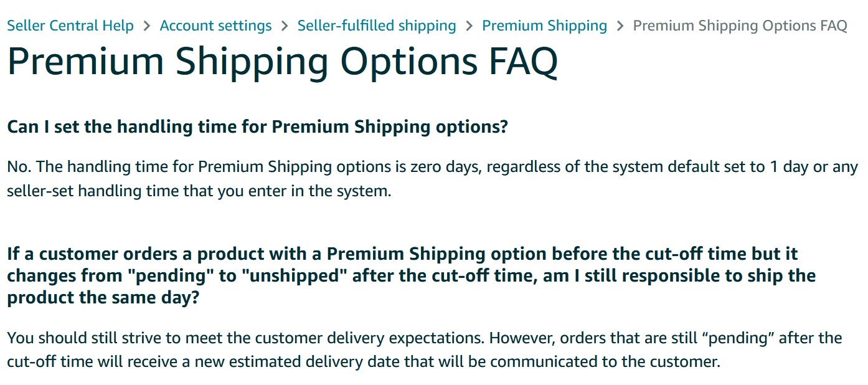Click the paragraph starting "You should still strive"
868x385 pixels.
[x=424, y=349]
